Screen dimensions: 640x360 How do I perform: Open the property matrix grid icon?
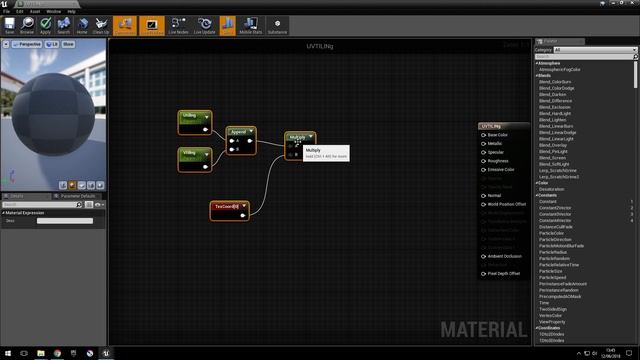(x=89, y=204)
